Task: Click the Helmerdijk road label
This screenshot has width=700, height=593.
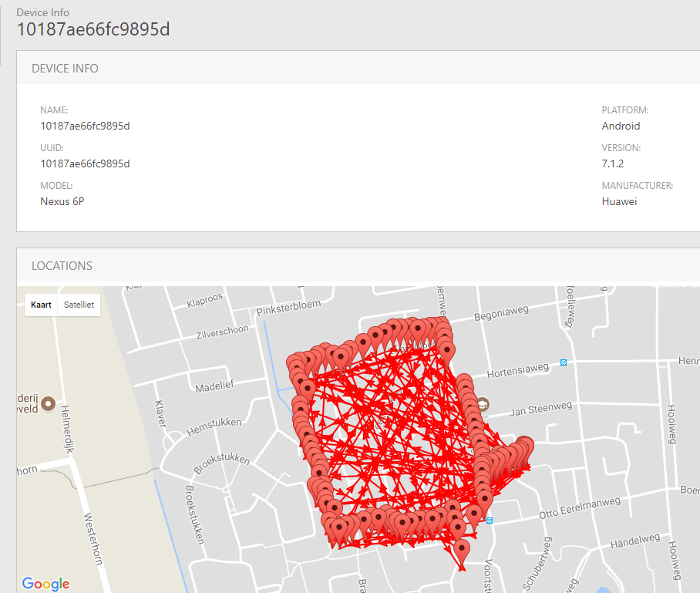Action: point(67,429)
